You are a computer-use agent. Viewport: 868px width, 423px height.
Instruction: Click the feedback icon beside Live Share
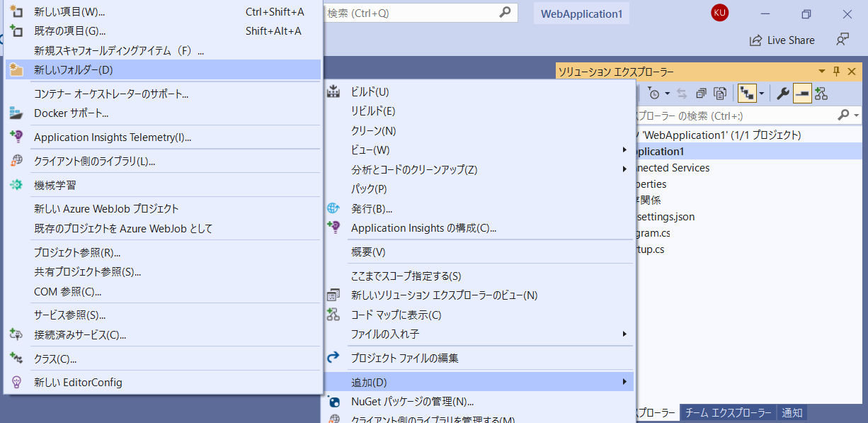point(842,40)
